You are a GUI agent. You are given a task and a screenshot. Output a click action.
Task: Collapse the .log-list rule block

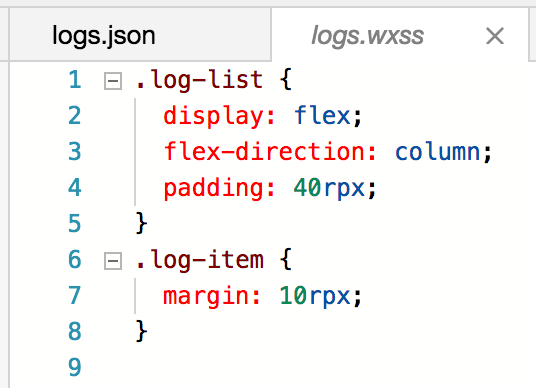pos(113,81)
